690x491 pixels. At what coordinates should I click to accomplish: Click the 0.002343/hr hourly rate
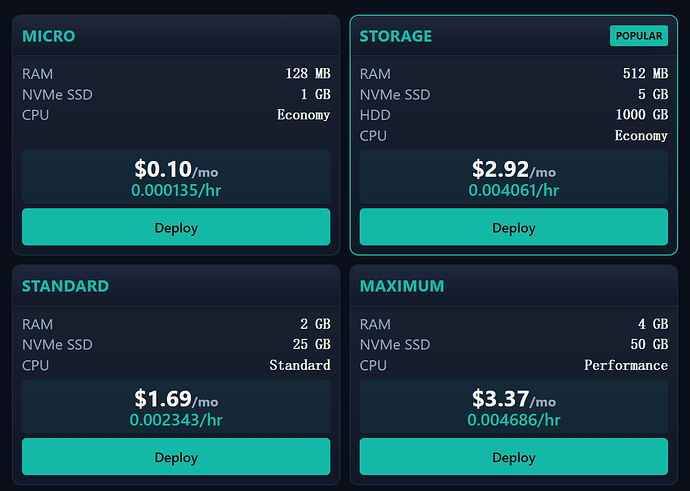pos(176,420)
